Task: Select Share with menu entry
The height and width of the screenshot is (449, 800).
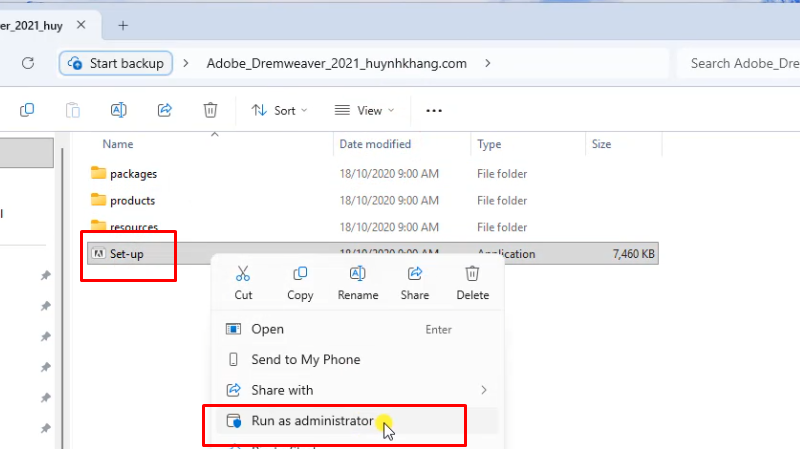Action: pyautogui.click(x=357, y=390)
